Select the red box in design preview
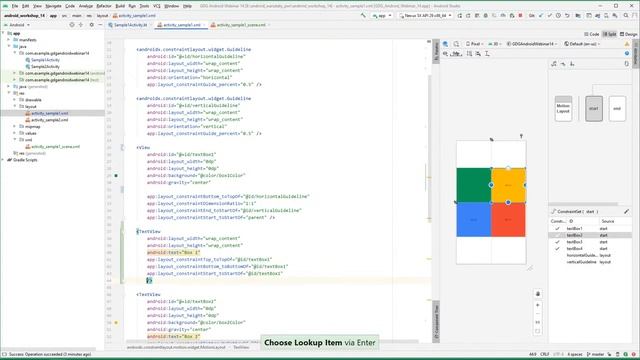Viewport: 640px width, 360px height. point(509,220)
